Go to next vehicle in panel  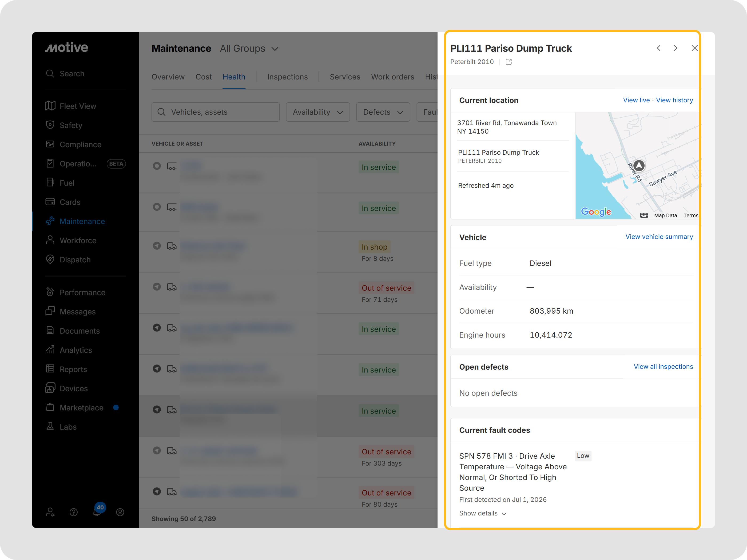pos(676,48)
